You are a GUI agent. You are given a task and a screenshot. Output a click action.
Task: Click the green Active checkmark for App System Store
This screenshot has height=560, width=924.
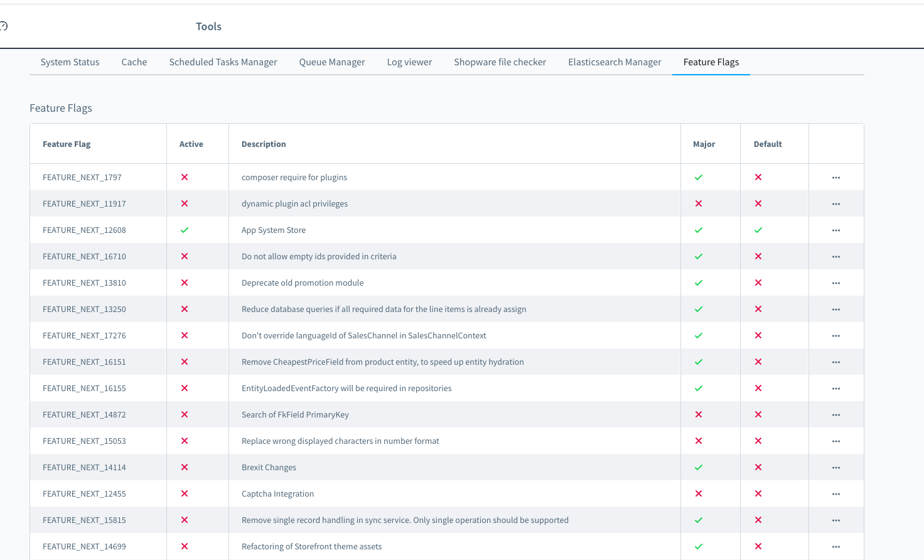(x=185, y=230)
